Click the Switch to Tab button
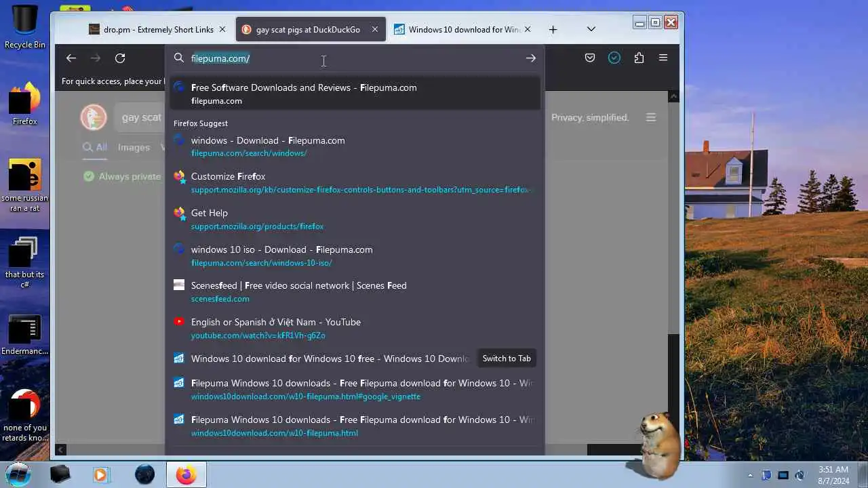The image size is (868, 488). coord(507,359)
